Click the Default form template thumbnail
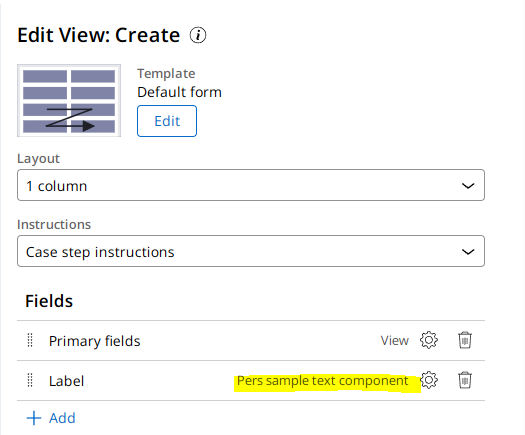Viewport: 525px width, 435px height. tap(69, 100)
